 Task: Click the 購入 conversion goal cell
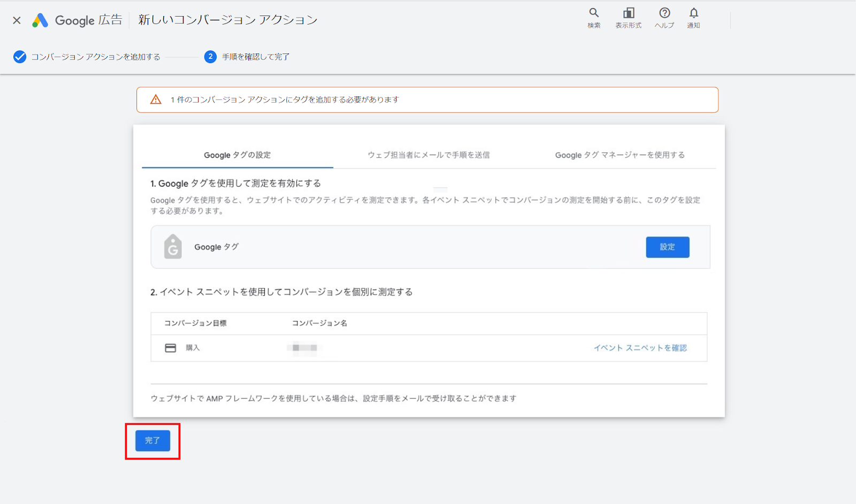[x=193, y=348]
